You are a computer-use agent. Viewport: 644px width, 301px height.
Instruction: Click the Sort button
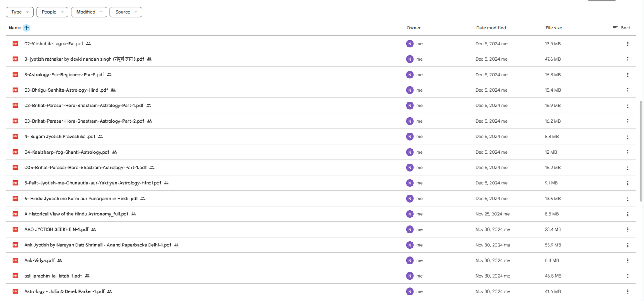coord(621,28)
